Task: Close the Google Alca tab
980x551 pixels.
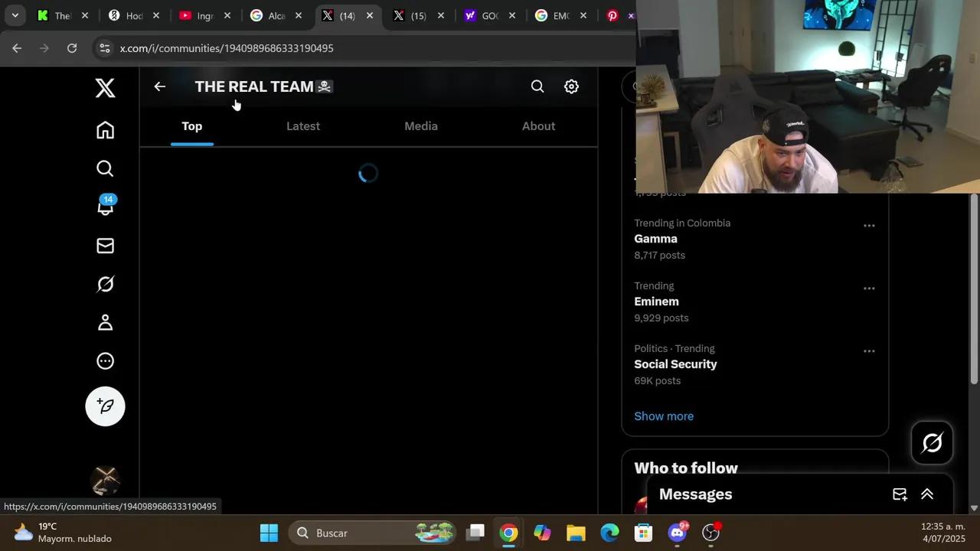Action: (x=299, y=15)
